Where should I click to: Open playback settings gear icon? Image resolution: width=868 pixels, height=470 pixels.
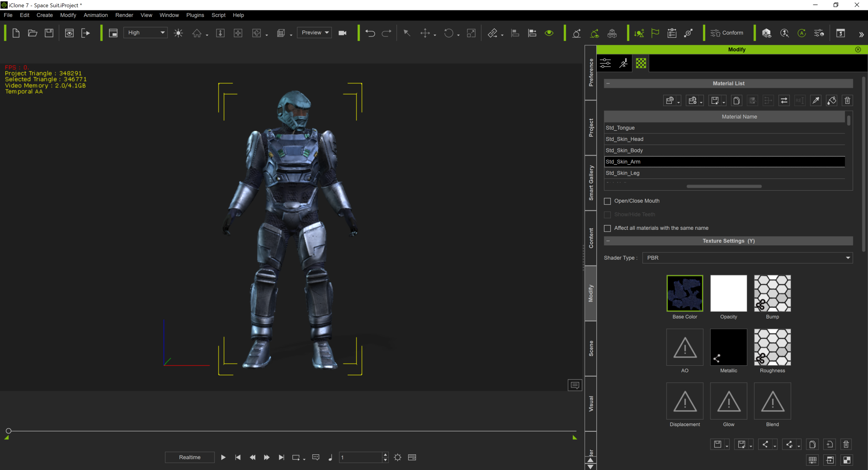pos(398,457)
